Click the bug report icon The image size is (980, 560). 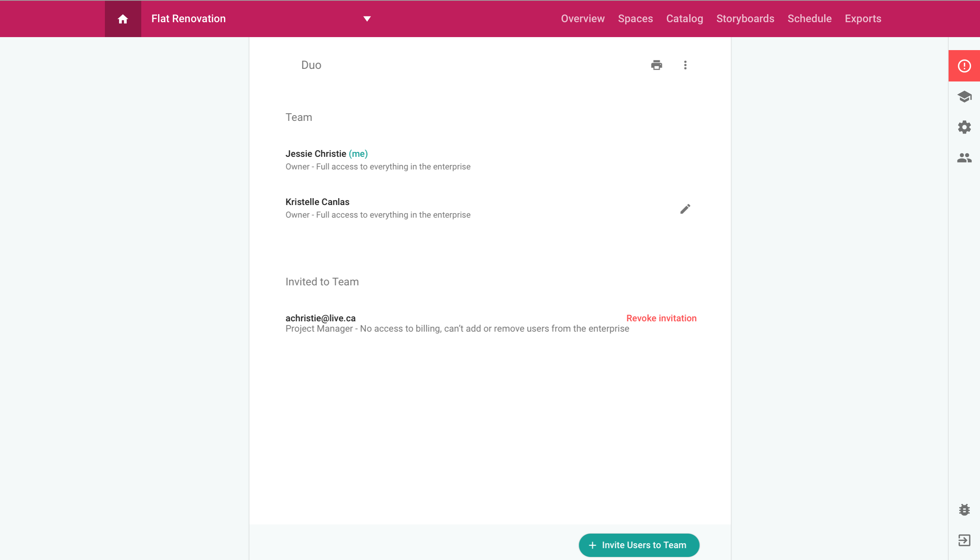964,510
